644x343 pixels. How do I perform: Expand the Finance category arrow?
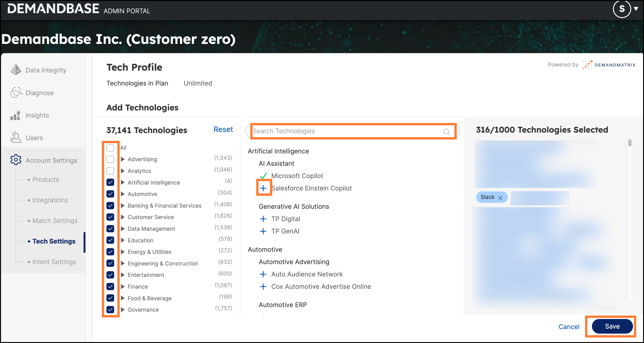pyautogui.click(x=123, y=287)
